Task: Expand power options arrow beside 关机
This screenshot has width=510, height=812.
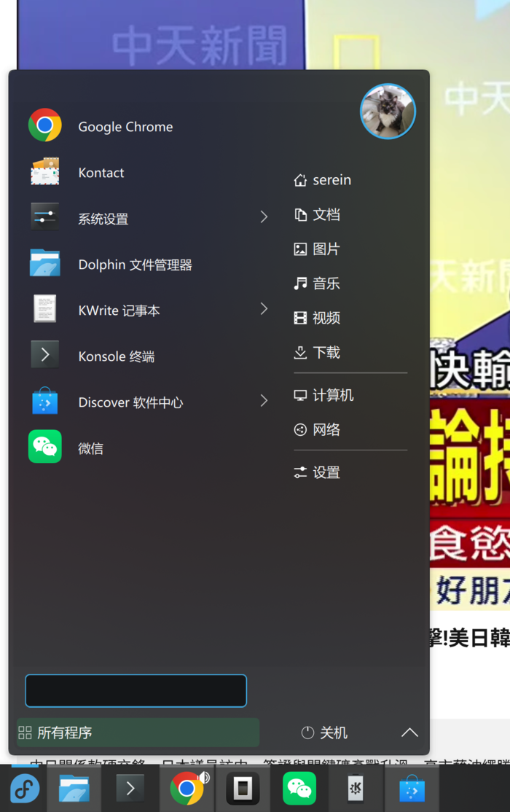Action: coord(409,733)
